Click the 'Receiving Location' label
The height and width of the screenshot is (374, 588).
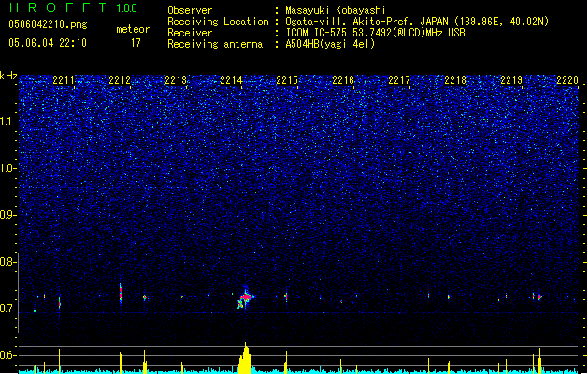coord(218,22)
